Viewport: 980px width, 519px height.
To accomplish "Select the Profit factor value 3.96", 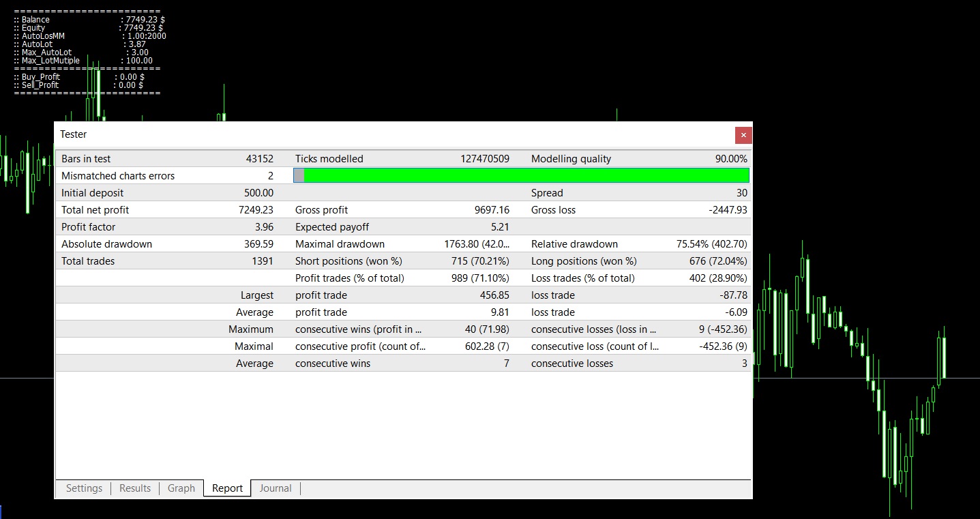I will click(264, 227).
